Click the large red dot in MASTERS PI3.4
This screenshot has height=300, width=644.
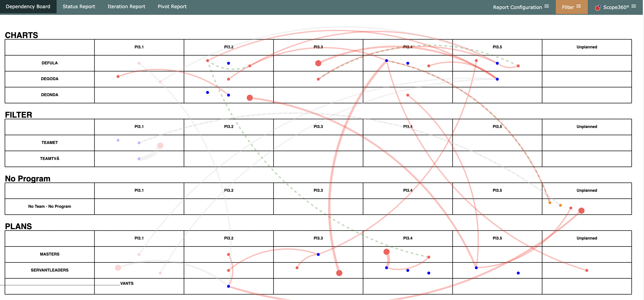tap(386, 252)
